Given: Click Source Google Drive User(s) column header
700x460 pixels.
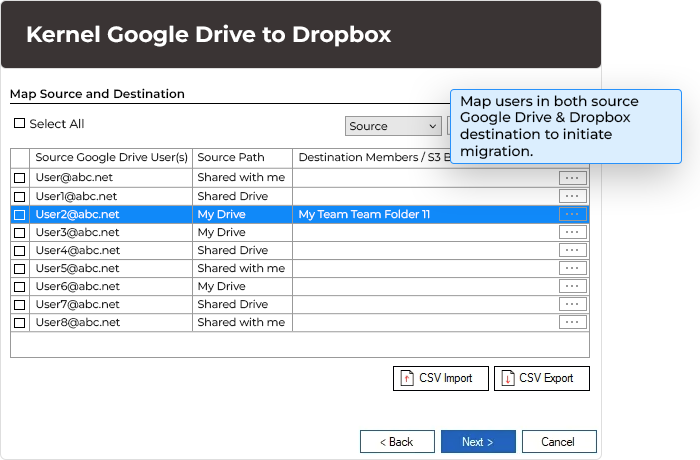Looking at the screenshot, I should pos(111,158).
